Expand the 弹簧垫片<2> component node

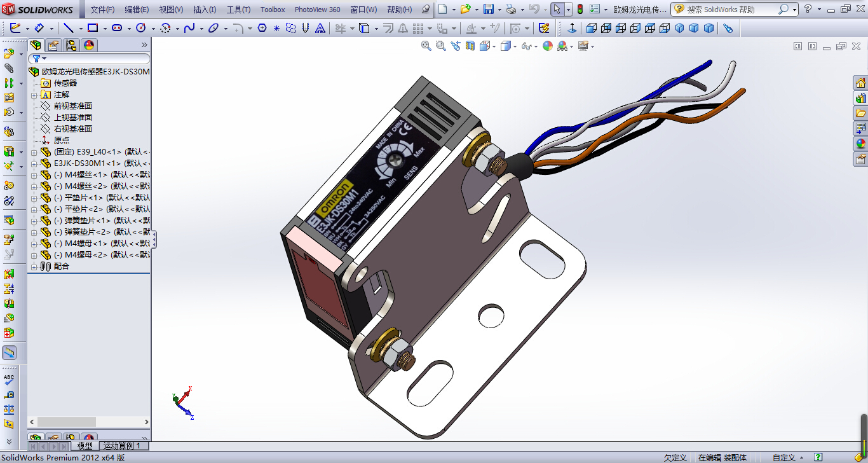pos(34,232)
